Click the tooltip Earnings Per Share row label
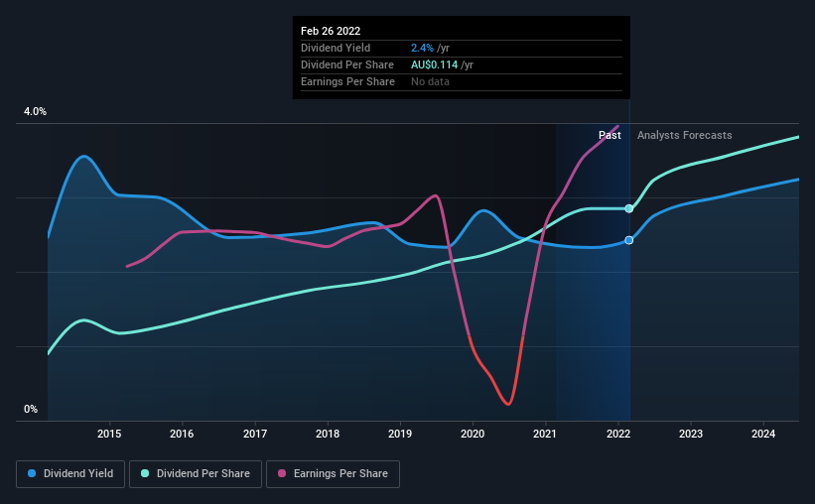This screenshot has height=504, width=815. coord(347,81)
